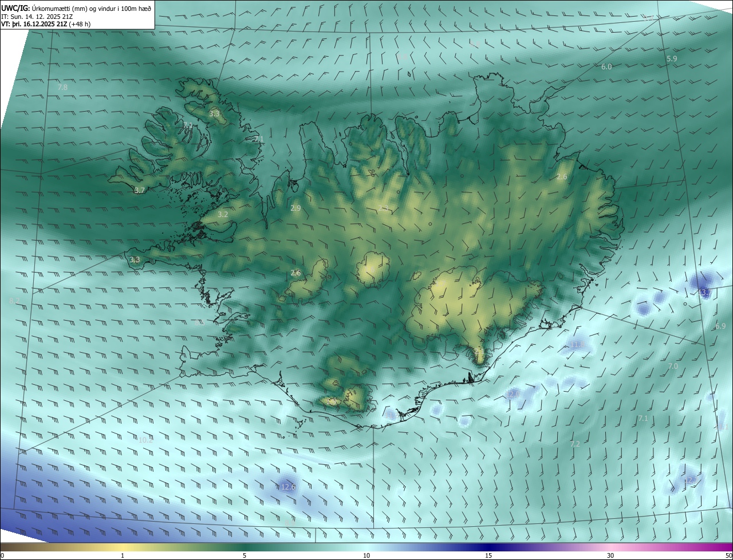Click the 3.7 value label on the map
Image resolution: width=733 pixels, height=560 pixels.
[139, 190]
